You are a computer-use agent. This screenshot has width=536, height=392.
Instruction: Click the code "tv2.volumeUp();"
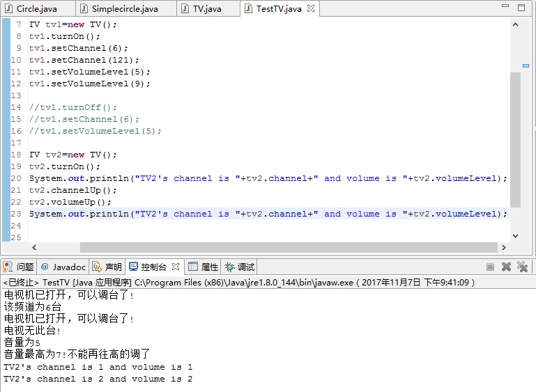[70, 202]
